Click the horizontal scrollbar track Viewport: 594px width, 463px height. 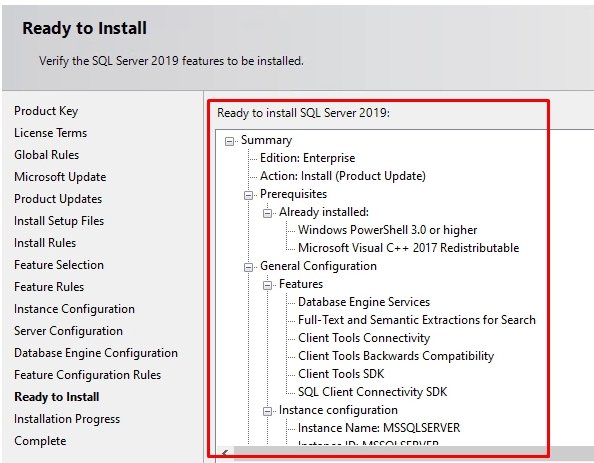point(414,453)
